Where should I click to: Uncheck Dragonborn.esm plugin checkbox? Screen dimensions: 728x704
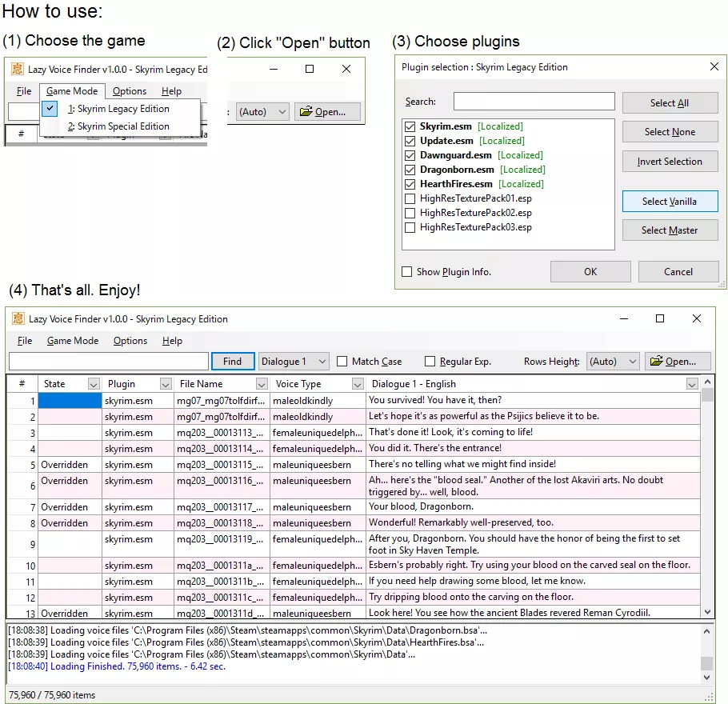click(410, 170)
